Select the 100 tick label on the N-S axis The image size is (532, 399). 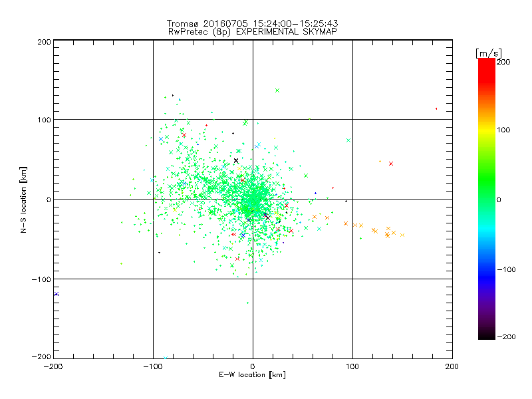pos(44,120)
